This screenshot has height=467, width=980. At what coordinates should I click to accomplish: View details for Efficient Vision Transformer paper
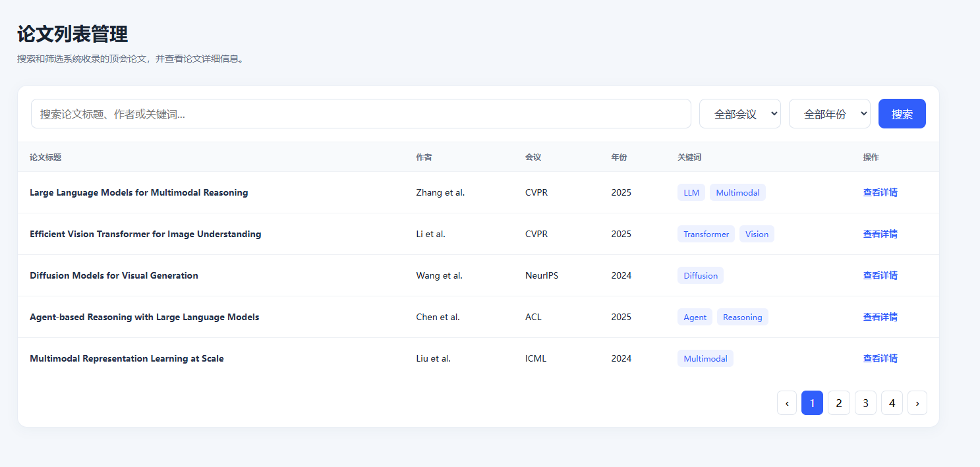tap(880, 234)
